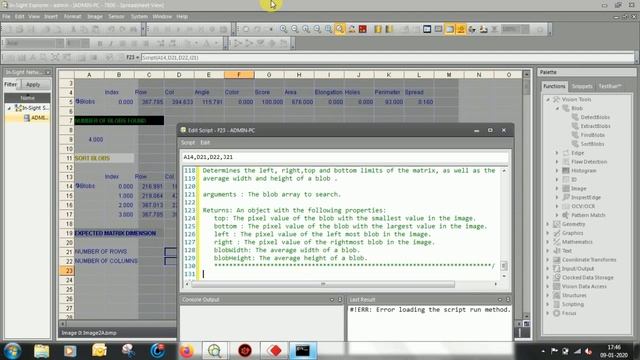640x360 pixels.
Task: Expand the Geometry tree node
Action: (x=548, y=224)
